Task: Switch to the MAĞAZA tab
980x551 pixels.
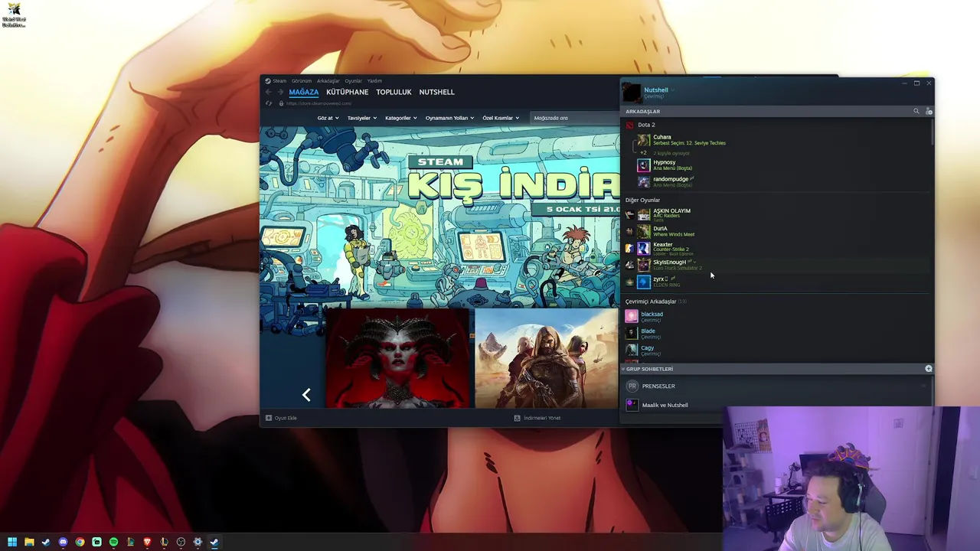Action: tap(304, 92)
